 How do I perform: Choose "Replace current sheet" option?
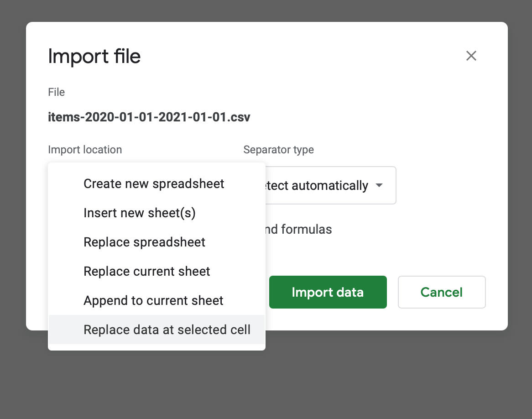point(146,271)
